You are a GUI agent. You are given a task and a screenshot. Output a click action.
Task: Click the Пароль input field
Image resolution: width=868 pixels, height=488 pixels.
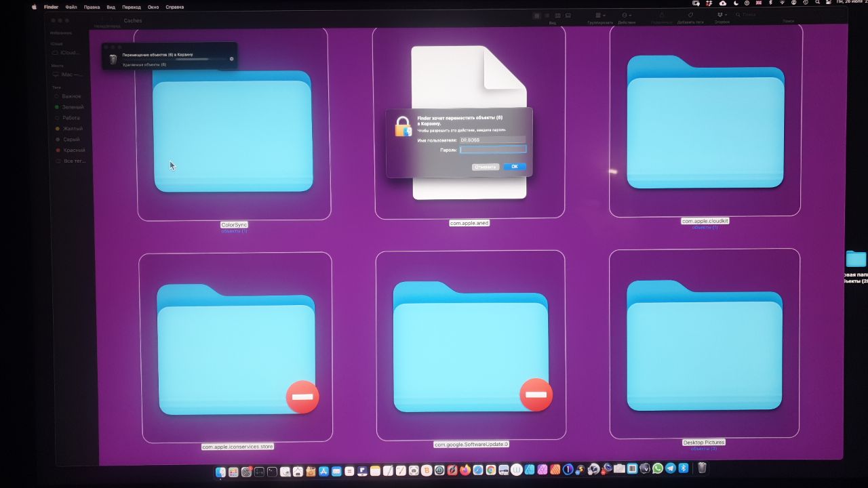coord(493,149)
